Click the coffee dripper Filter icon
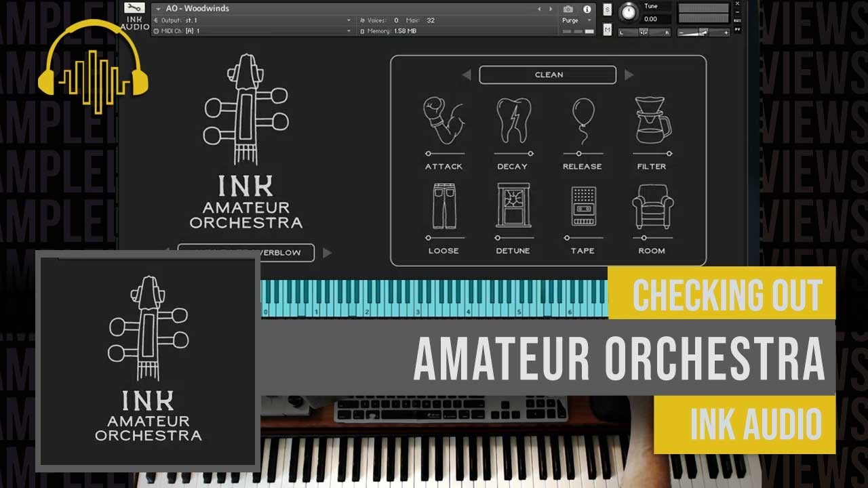 (x=652, y=120)
